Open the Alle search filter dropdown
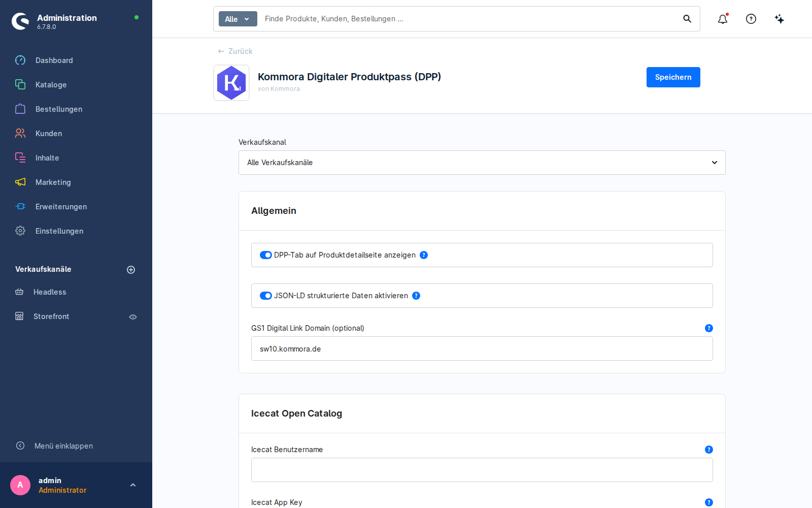Image resolution: width=812 pixels, height=508 pixels. click(238, 19)
